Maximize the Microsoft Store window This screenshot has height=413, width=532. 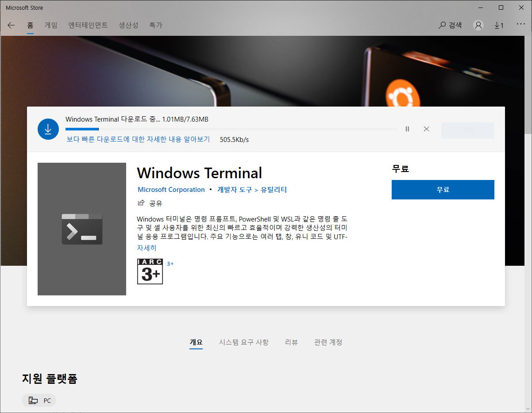[501, 8]
